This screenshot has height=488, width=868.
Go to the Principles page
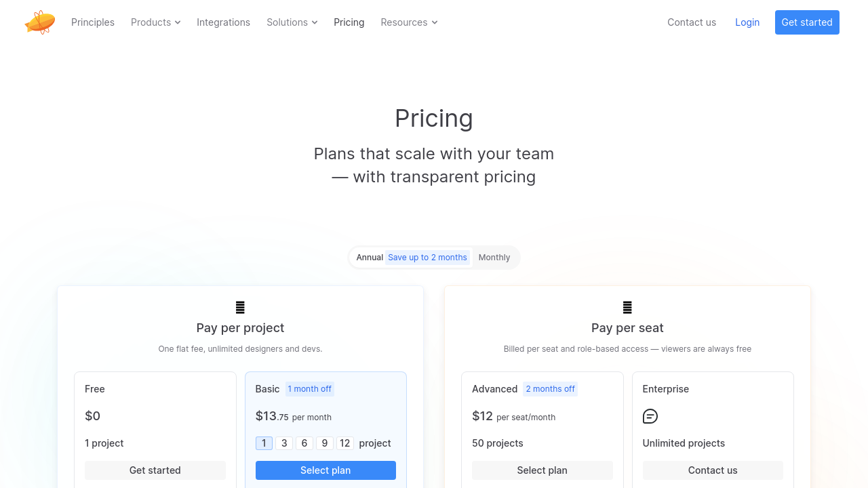93,22
